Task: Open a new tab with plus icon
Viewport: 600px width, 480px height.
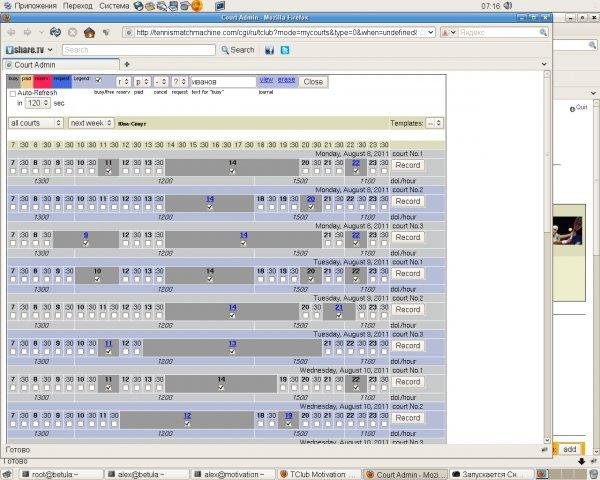Action: pos(127,64)
